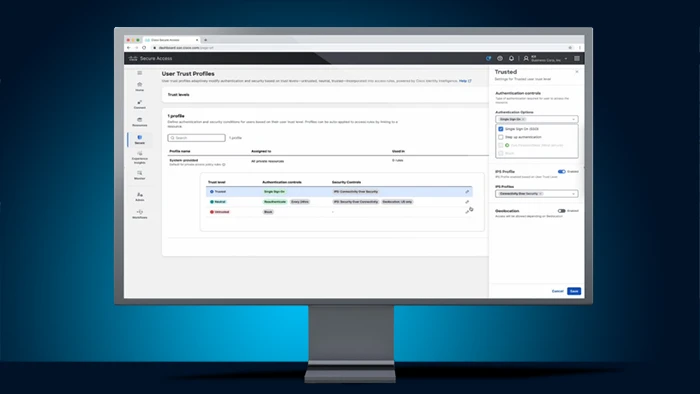
Task: Select the Trusted trust level row
Action: 339,191
